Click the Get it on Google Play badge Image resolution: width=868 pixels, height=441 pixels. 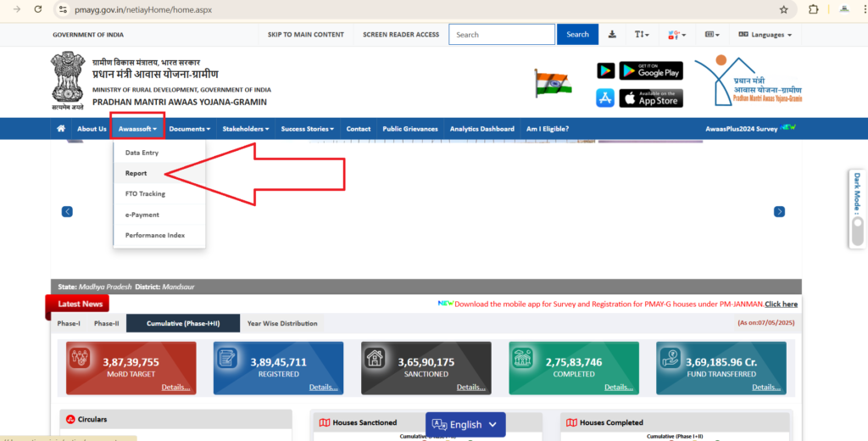click(x=651, y=71)
